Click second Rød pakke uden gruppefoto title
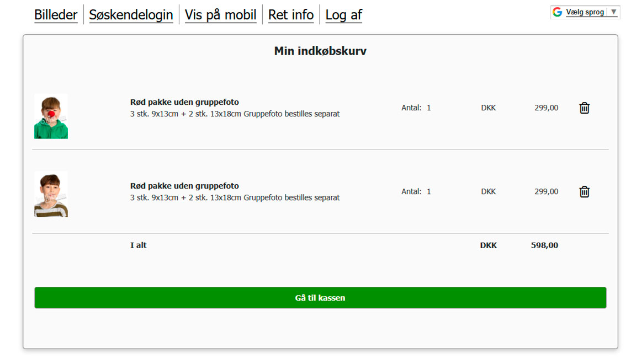 pos(184,186)
